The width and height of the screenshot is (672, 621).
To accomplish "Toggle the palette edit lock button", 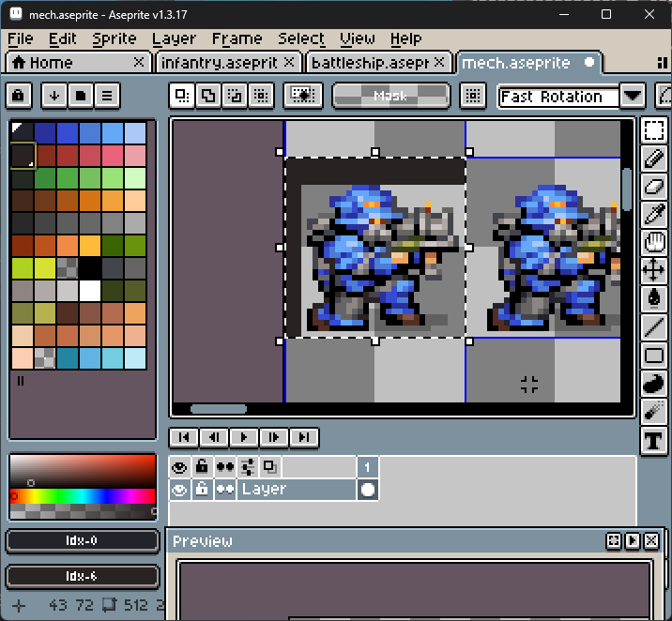I will 20,96.
